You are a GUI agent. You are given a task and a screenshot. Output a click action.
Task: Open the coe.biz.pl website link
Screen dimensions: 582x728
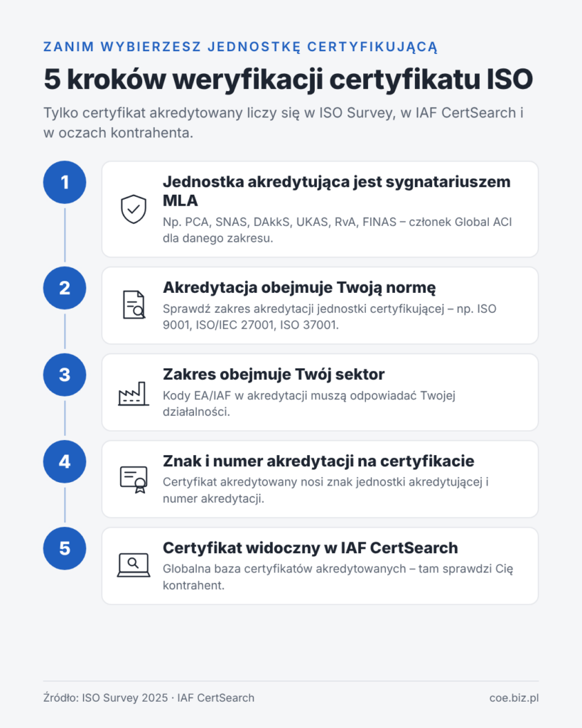coord(514,698)
